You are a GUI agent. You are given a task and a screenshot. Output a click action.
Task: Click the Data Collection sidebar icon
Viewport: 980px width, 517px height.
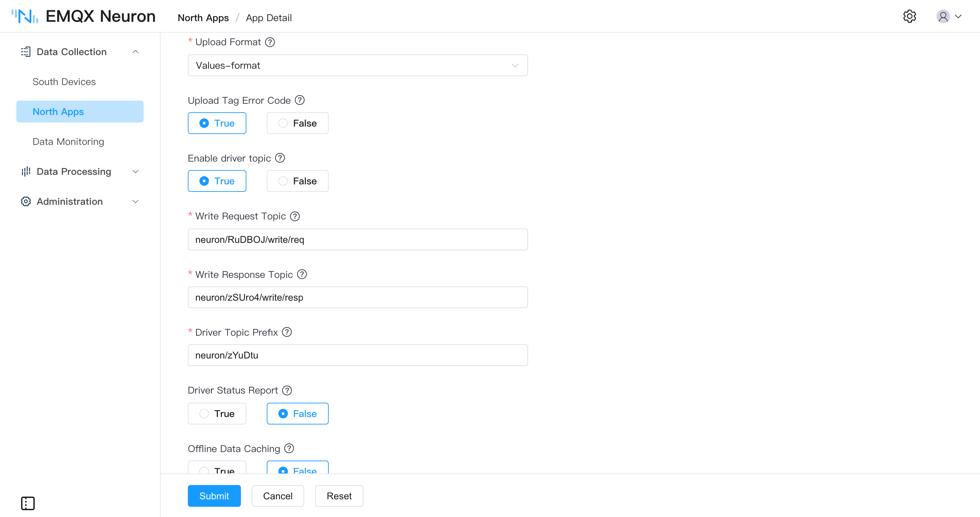[x=26, y=52]
